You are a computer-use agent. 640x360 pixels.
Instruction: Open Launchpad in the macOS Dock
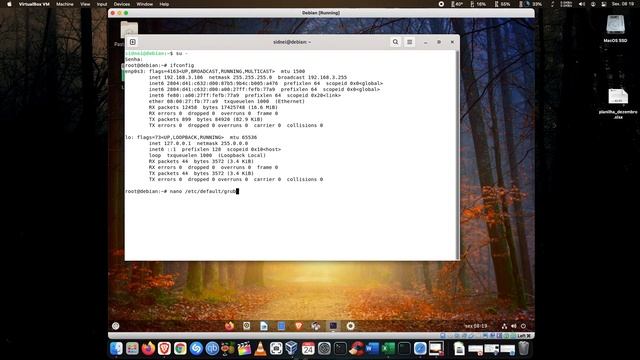pyautogui.click(x=132, y=349)
